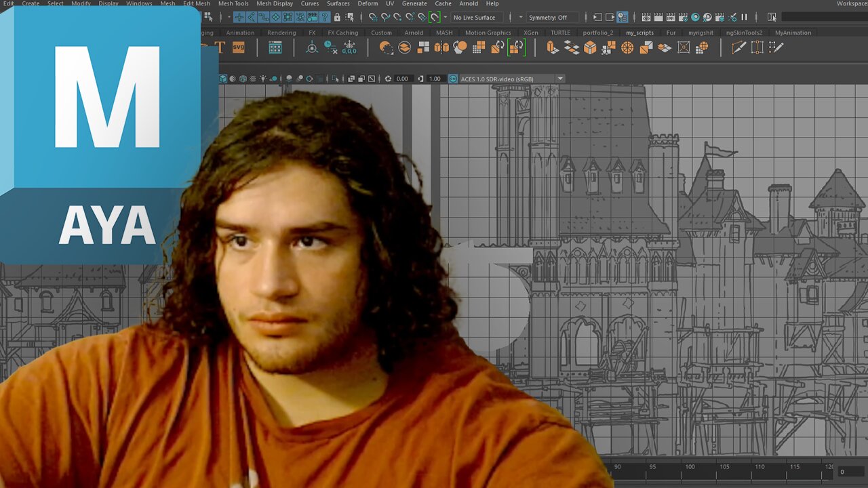Click frame 105 on the timeline
Image resolution: width=868 pixels, height=488 pixels.
(725, 466)
